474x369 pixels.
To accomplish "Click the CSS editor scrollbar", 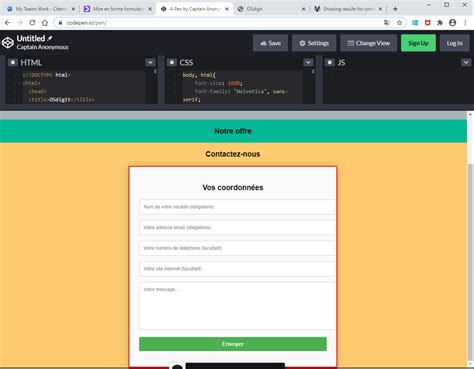I will tap(313, 71).
